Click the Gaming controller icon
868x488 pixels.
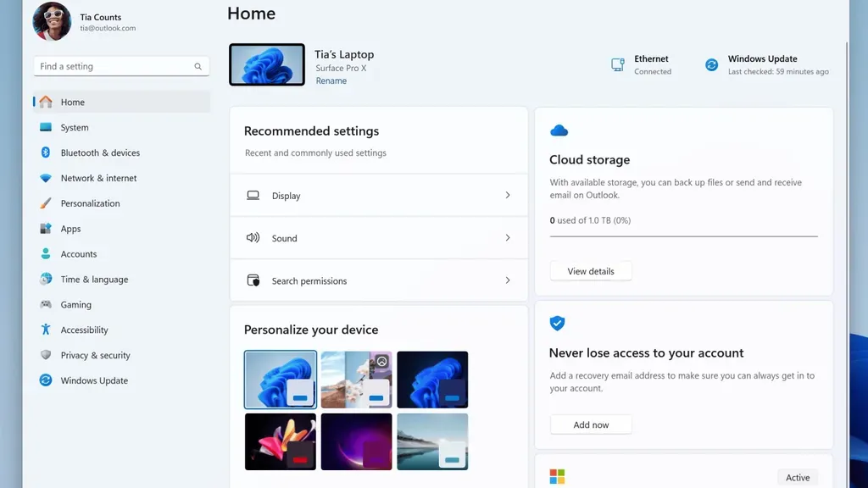pyautogui.click(x=46, y=304)
